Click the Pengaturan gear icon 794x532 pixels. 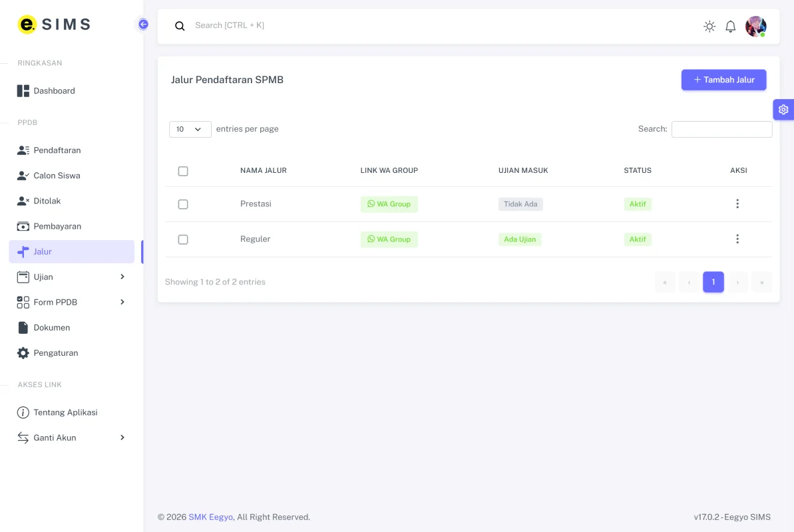23,353
